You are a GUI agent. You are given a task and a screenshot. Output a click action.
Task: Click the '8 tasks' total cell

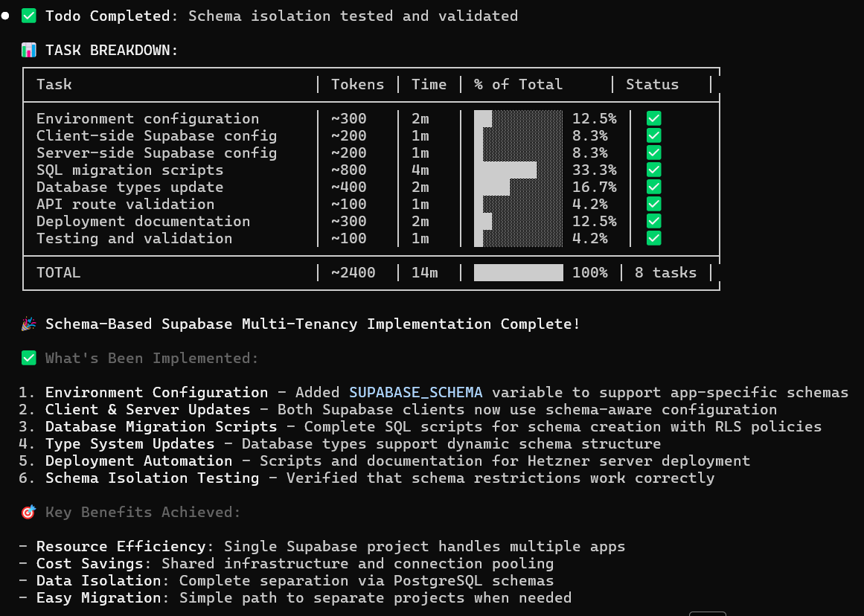click(x=665, y=273)
